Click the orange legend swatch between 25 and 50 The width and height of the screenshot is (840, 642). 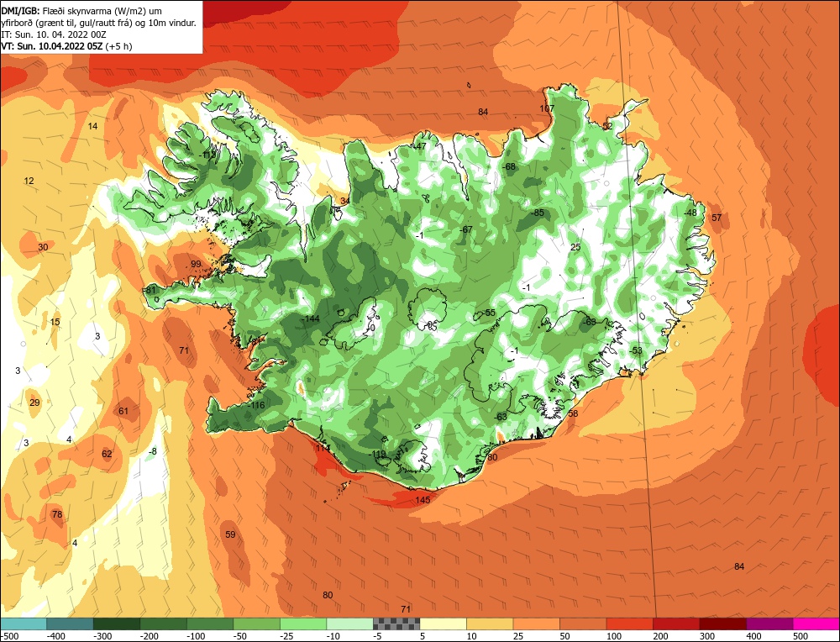click(x=536, y=624)
